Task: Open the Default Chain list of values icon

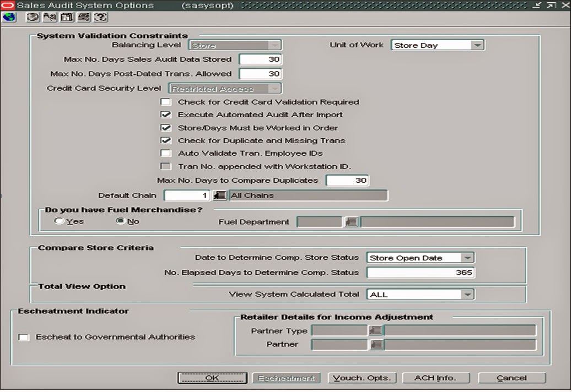Action: 219,195
